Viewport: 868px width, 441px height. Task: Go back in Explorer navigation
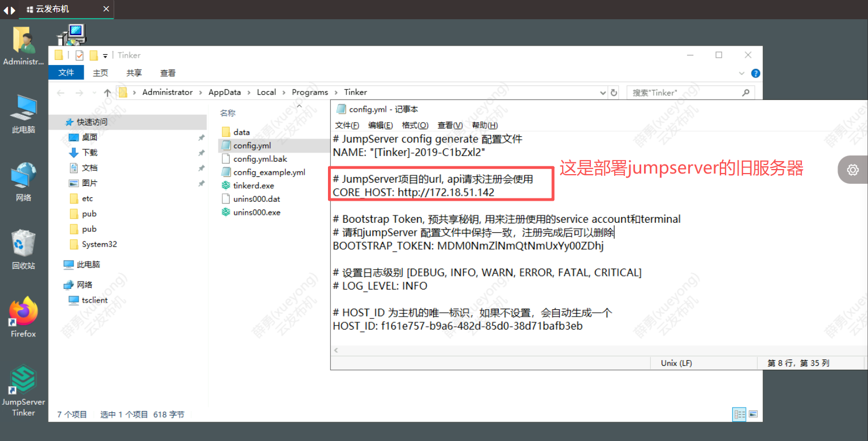coord(61,93)
